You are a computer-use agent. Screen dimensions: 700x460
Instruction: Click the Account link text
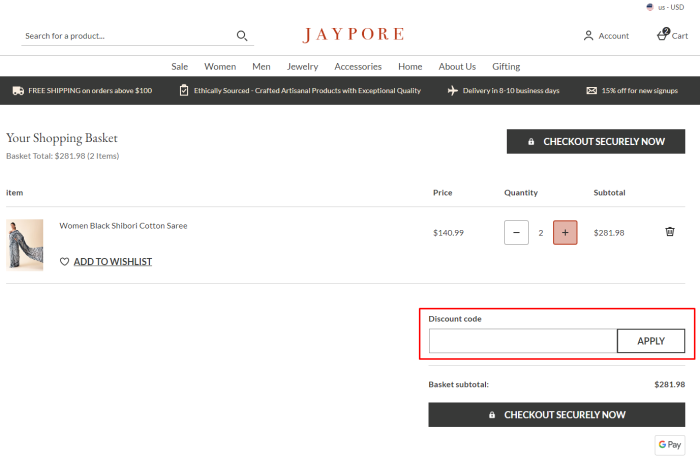[613, 36]
